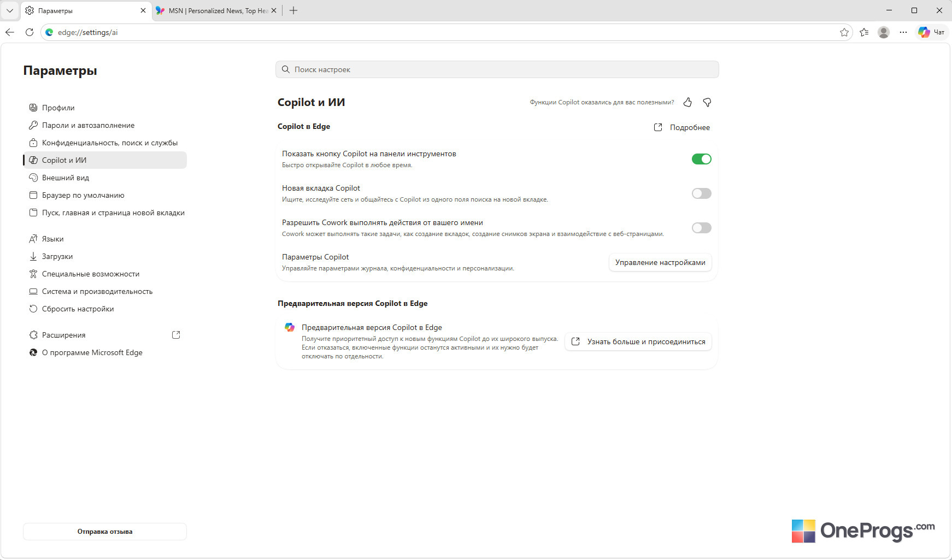Open Copilot chat from toolbar
Image resolution: width=952 pixels, height=560 pixels.
(x=932, y=32)
